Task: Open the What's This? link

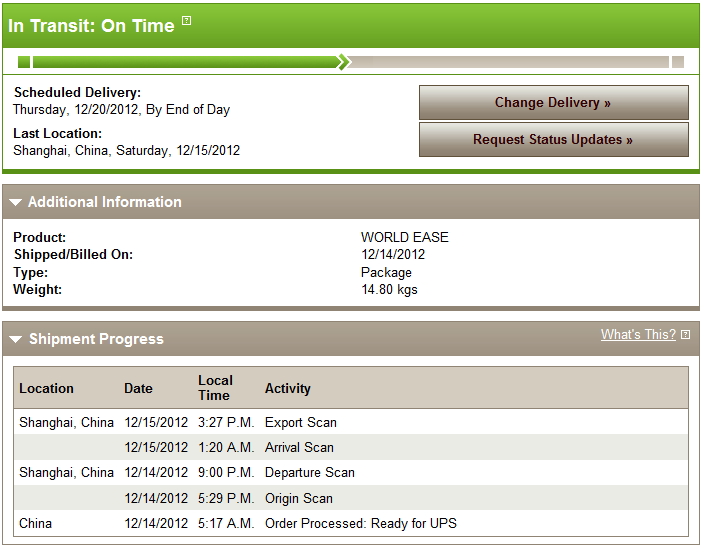Action: [638, 334]
